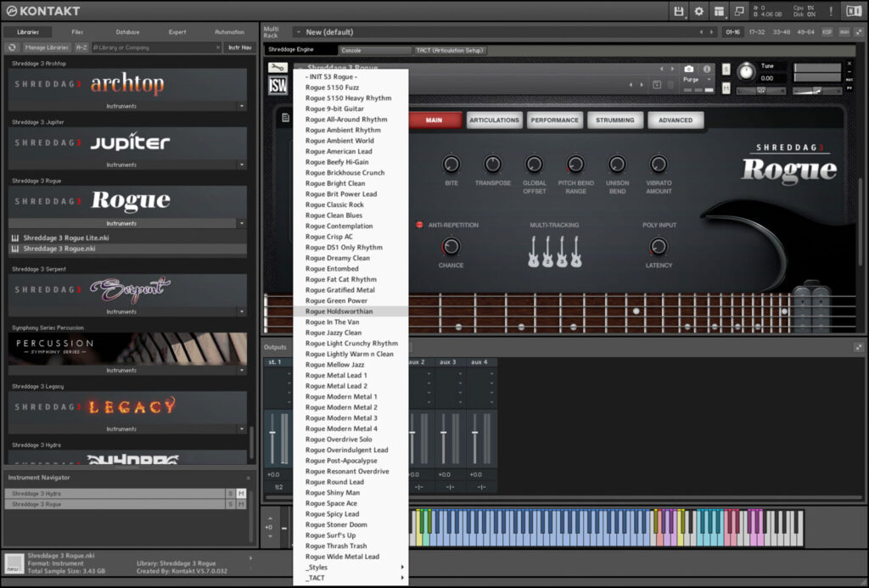Switch to the Articulations tab

coord(494,120)
